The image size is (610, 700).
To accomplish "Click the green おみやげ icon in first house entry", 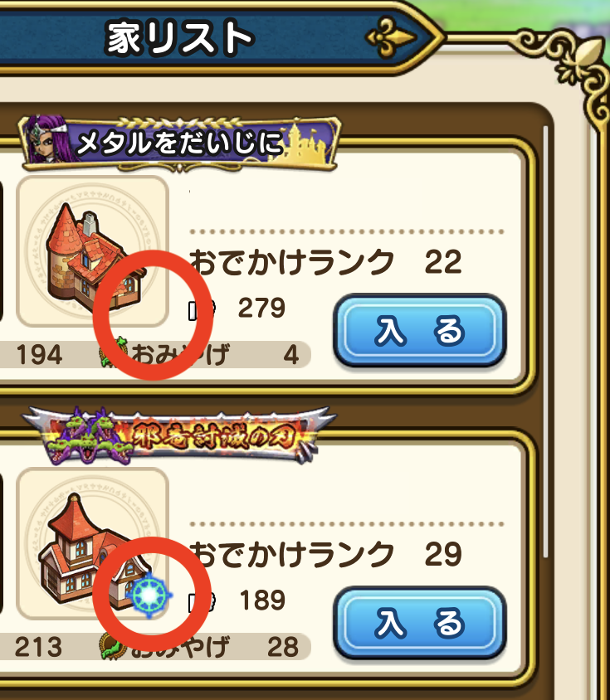I will (x=113, y=352).
